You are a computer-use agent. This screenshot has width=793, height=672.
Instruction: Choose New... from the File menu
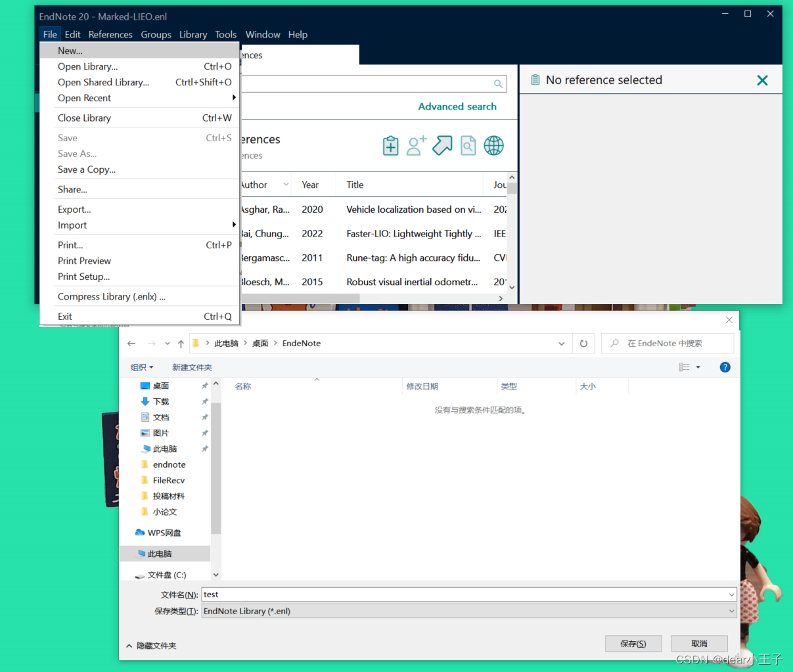(x=139, y=51)
